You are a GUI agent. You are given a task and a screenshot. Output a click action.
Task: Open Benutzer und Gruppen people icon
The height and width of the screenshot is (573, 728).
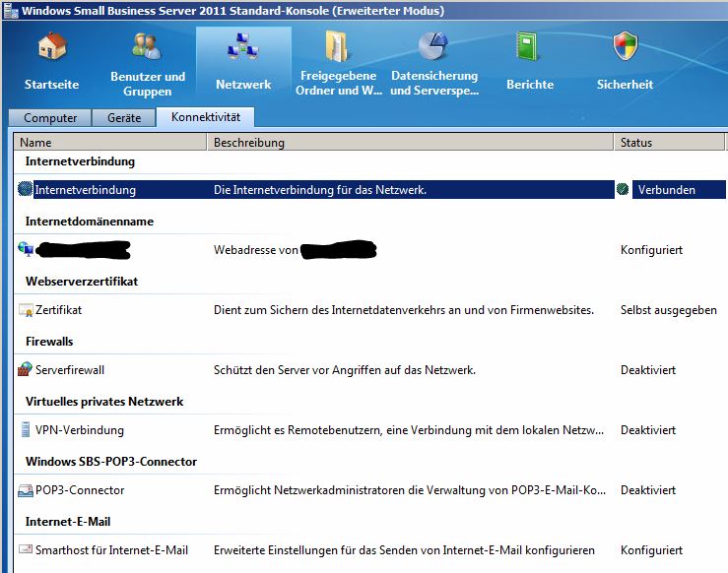coord(147,45)
